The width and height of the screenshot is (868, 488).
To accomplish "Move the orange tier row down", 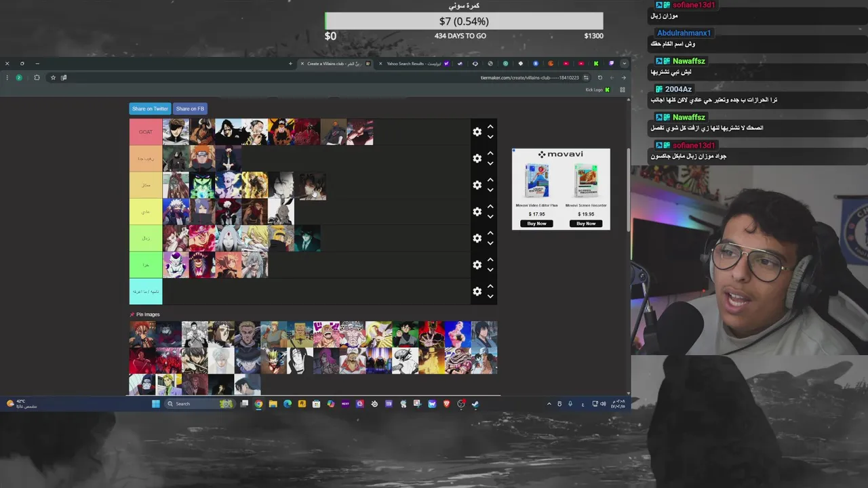I will pos(490,163).
